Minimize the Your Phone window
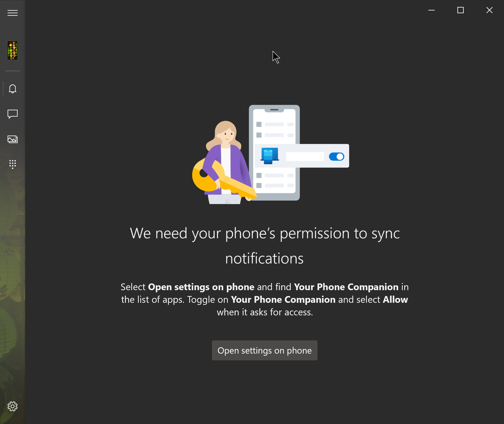This screenshot has width=504, height=424. pyautogui.click(x=431, y=10)
